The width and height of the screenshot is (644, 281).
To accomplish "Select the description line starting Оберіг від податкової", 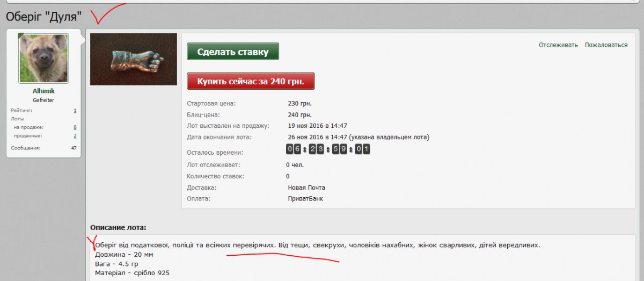I will [x=317, y=246].
